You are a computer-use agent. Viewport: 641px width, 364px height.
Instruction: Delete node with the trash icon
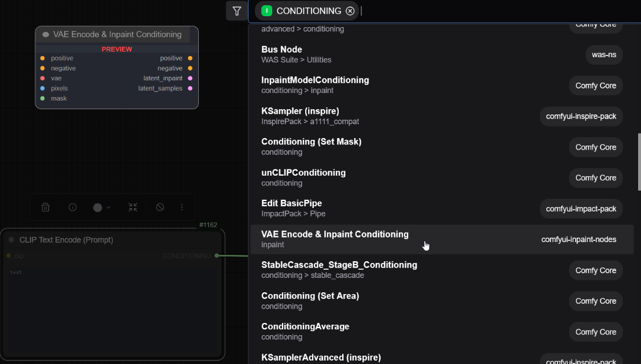[46, 207]
